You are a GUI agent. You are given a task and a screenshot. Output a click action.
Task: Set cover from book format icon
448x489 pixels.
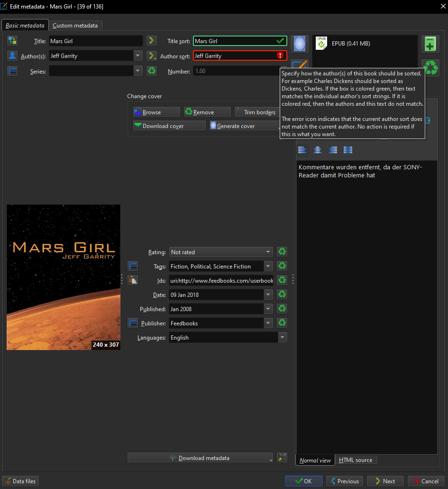pyautogui.click(x=300, y=44)
